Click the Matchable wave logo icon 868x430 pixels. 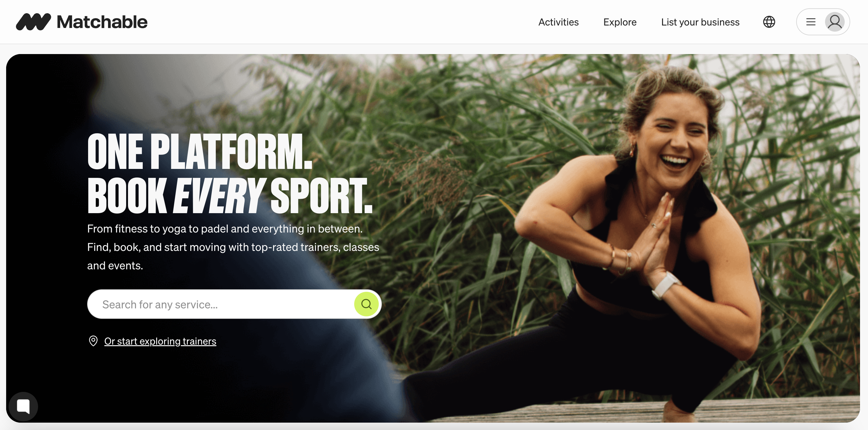coord(33,22)
